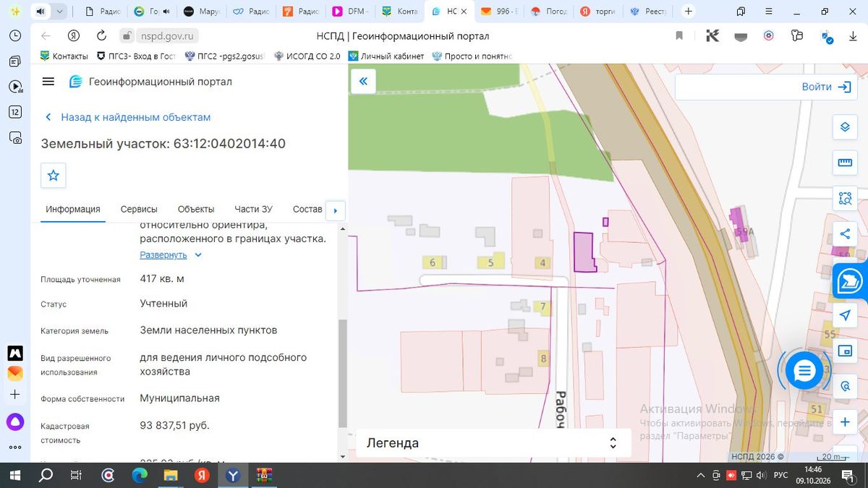This screenshot has height=488, width=868.
Task: Click the area value 417 кв. м
Action: (162, 278)
